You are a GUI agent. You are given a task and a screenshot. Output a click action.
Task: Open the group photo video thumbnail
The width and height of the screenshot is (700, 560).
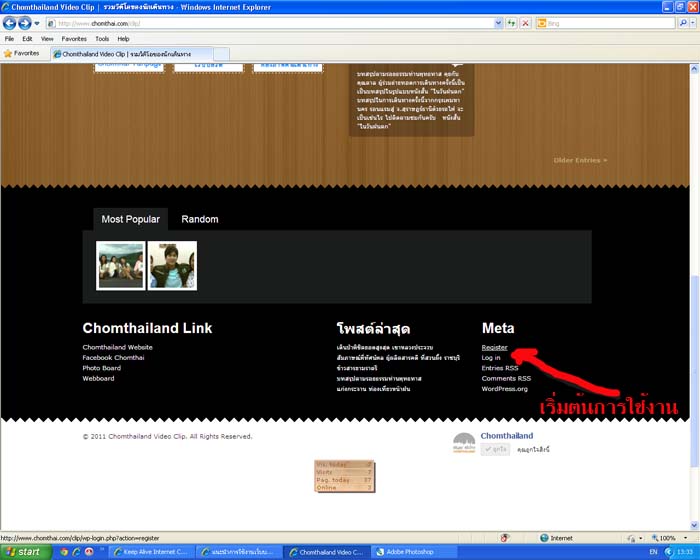(121, 266)
